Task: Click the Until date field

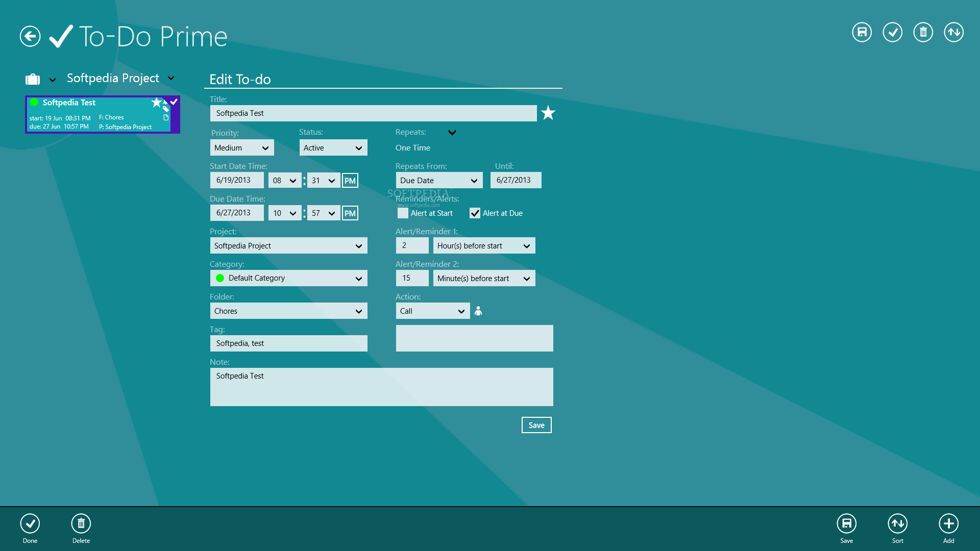Action: coord(516,180)
